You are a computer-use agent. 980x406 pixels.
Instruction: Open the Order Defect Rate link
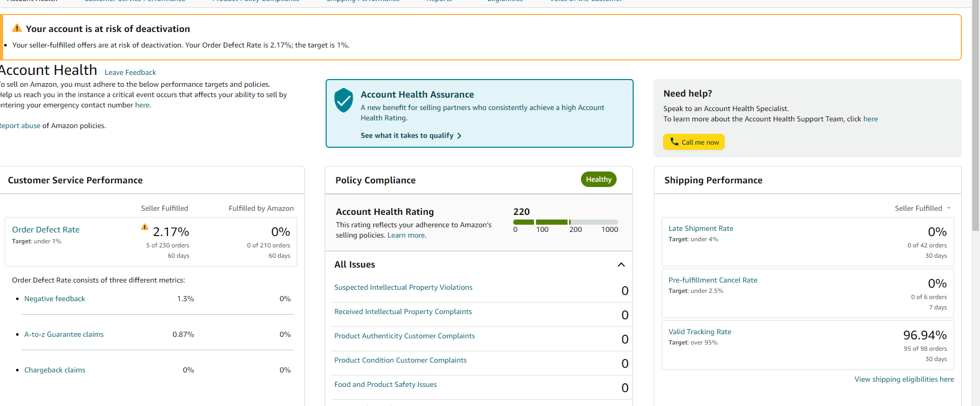coord(45,229)
